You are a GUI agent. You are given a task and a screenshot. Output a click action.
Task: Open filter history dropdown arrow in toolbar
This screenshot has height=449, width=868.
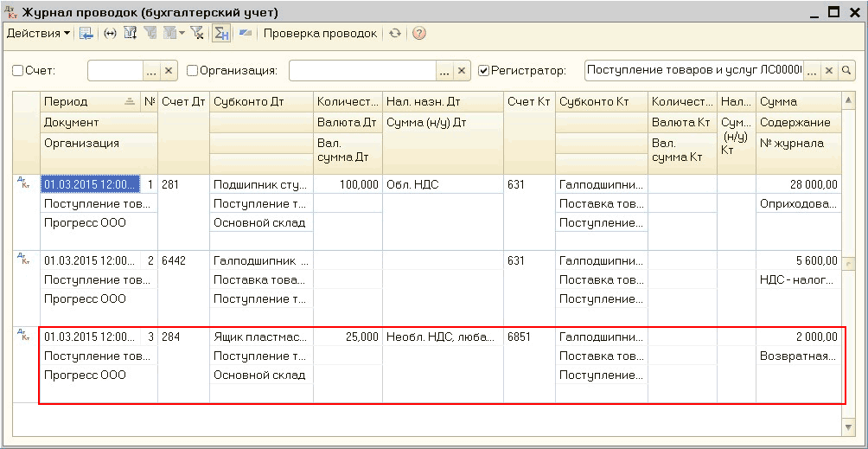(x=182, y=34)
